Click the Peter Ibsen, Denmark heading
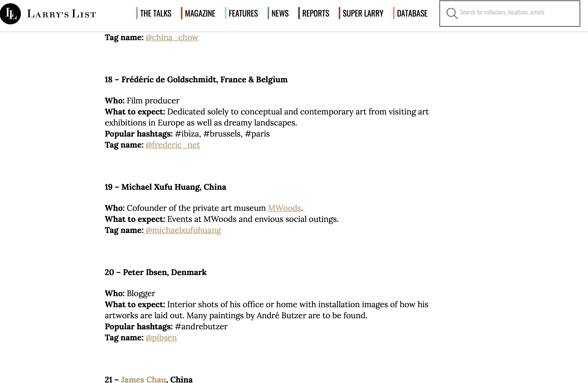 (156, 272)
